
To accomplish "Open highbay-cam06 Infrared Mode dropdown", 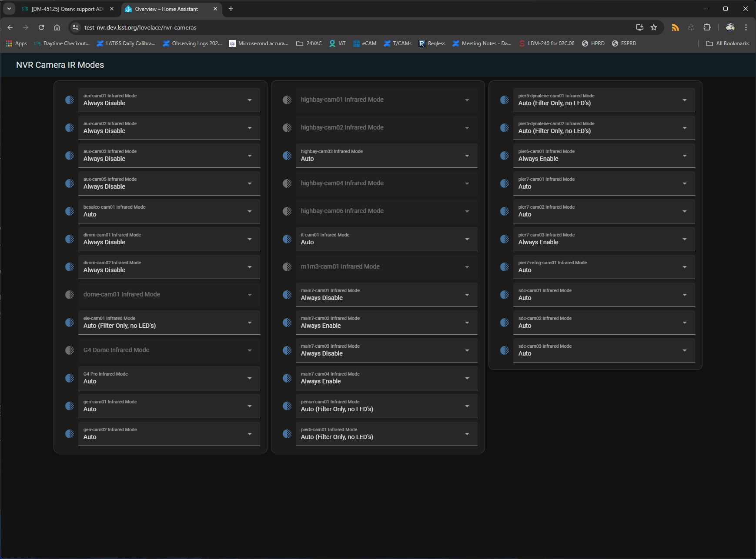I will [x=387, y=211].
